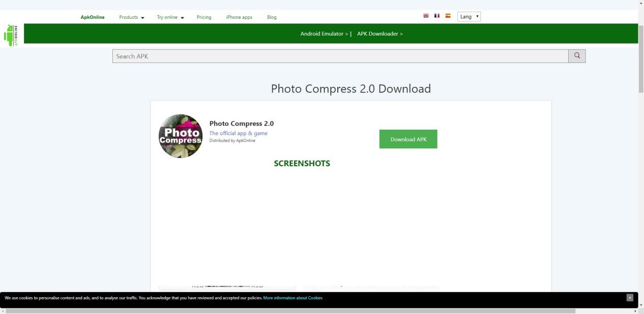Switch language via the UK flag
Viewport: 644px width, 314px height.
[426, 16]
